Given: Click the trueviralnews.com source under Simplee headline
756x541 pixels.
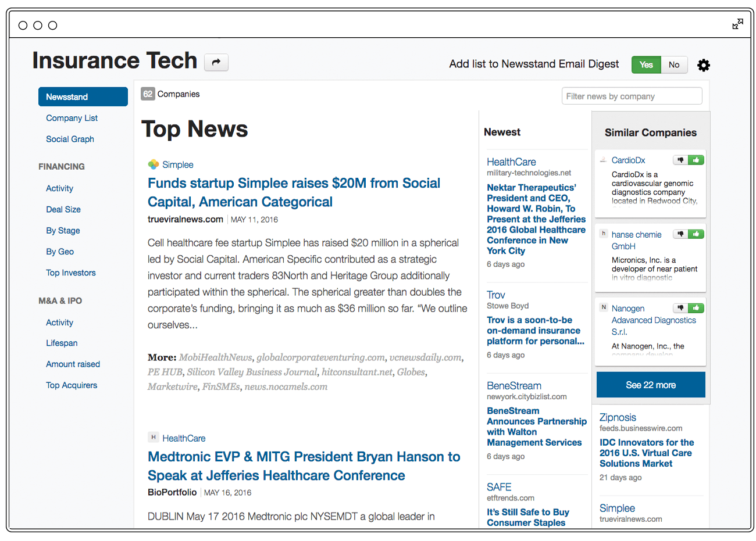Looking at the screenshot, I should [x=186, y=219].
